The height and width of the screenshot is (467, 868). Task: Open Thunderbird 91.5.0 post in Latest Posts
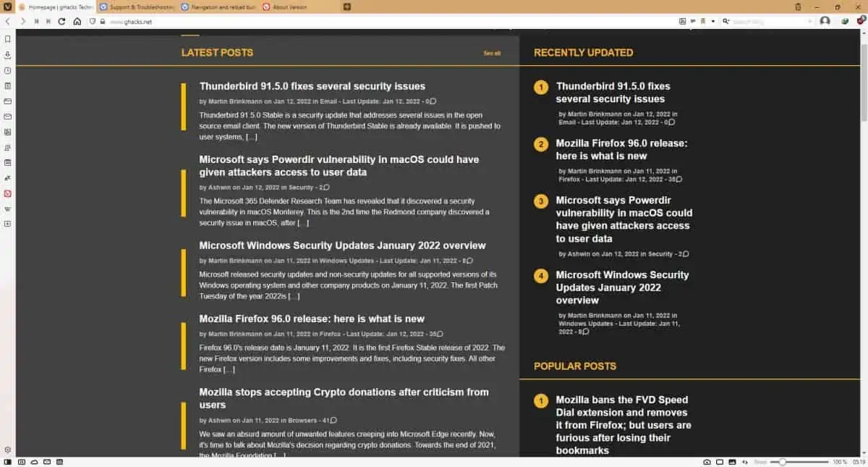(312, 86)
